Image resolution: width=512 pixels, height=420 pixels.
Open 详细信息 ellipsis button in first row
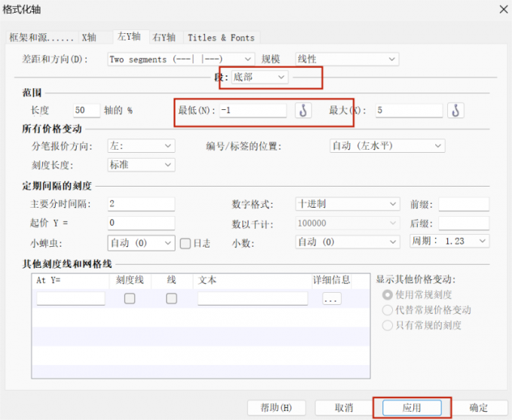(332, 299)
